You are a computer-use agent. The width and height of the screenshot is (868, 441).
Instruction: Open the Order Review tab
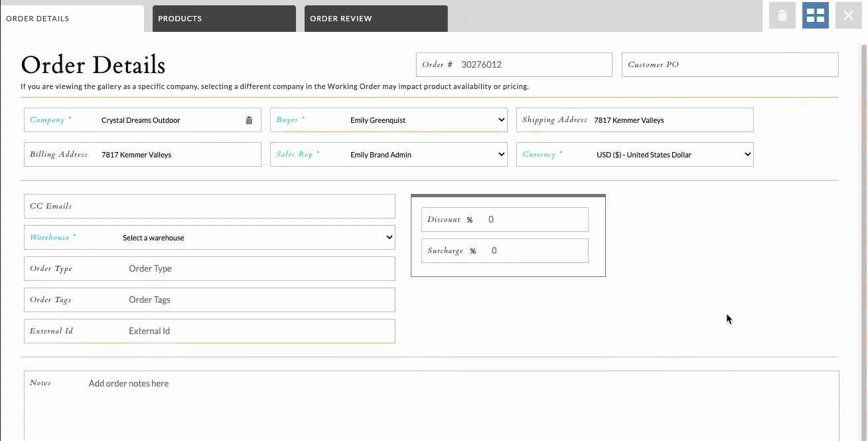376,18
